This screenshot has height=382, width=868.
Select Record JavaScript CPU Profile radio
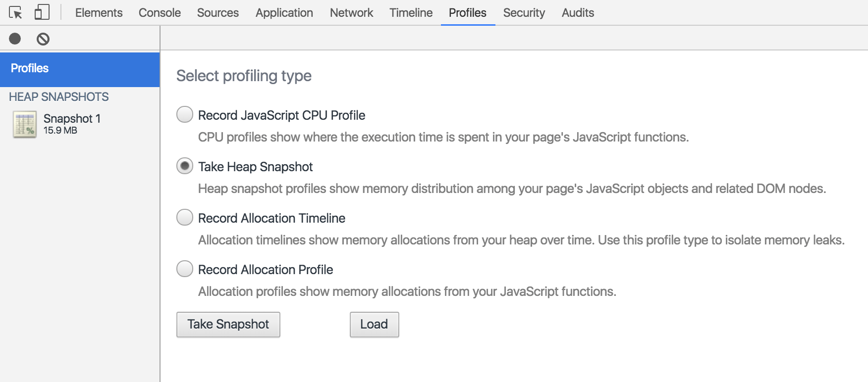point(185,115)
